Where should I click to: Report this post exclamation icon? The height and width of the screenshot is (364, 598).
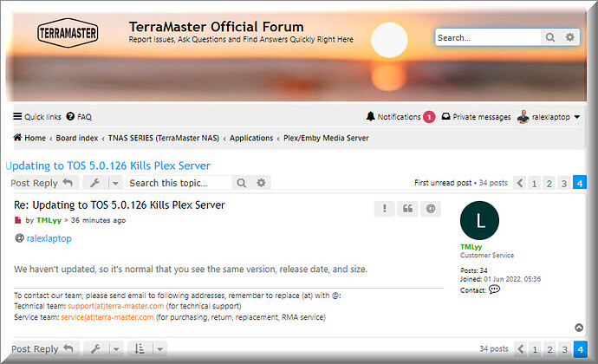385,209
